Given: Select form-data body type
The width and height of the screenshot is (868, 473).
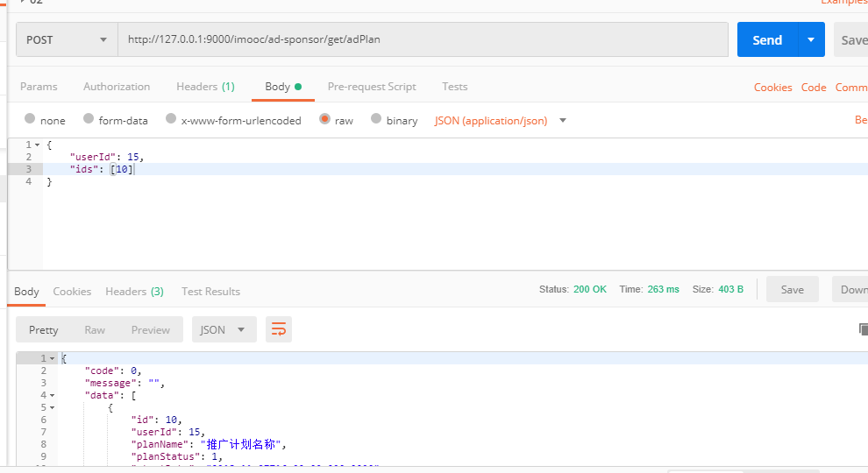Looking at the screenshot, I should tap(116, 120).
